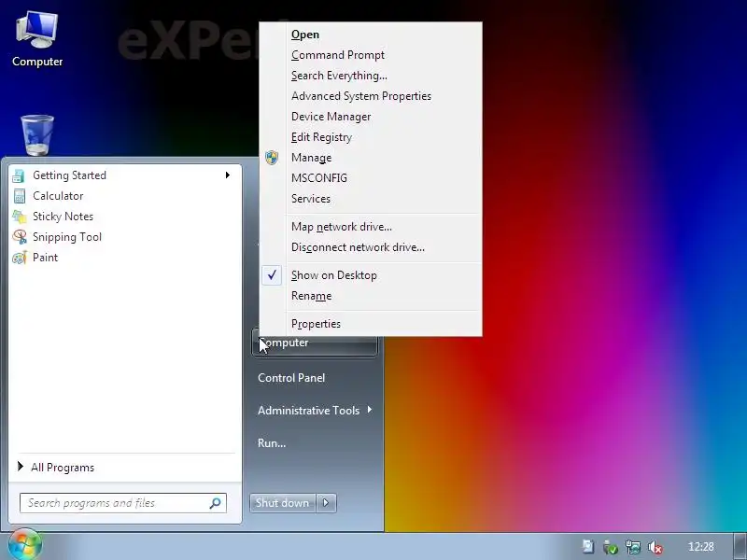The image size is (747, 560).
Task: Click the UAC shield icon beside Manage
Action: (272, 158)
